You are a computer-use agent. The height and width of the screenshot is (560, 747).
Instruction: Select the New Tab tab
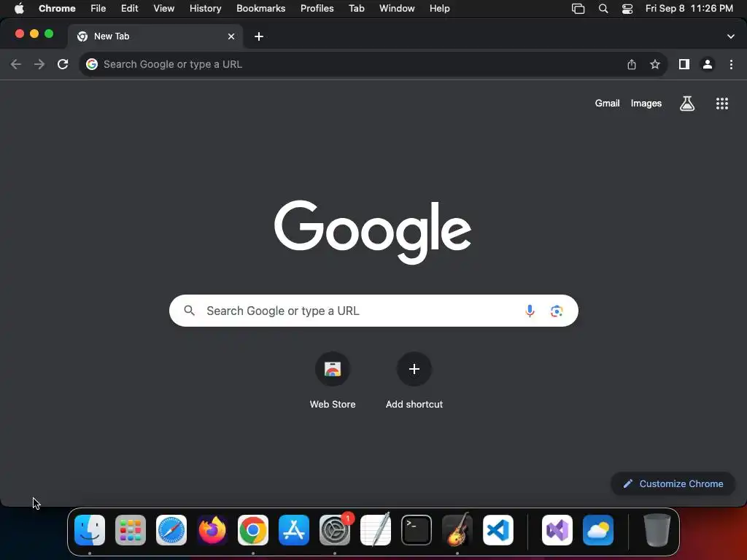(155, 36)
